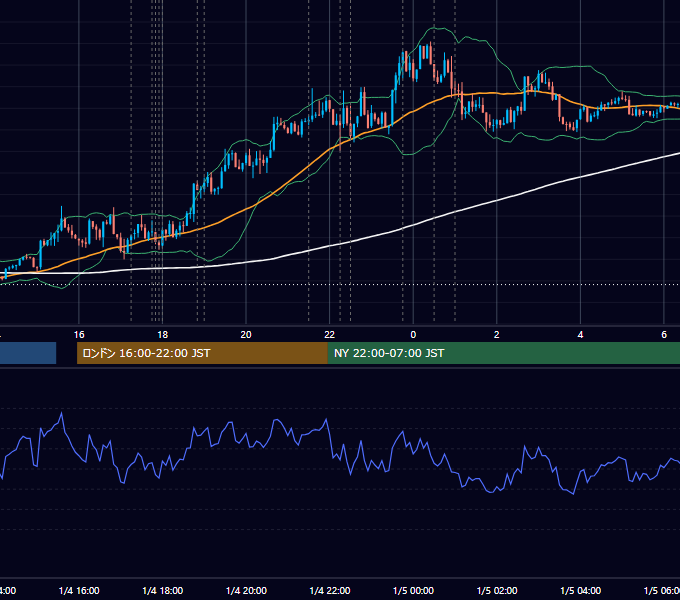
Task: Select the NY 22:00-07:00 JST session bar
Action: click(x=503, y=353)
